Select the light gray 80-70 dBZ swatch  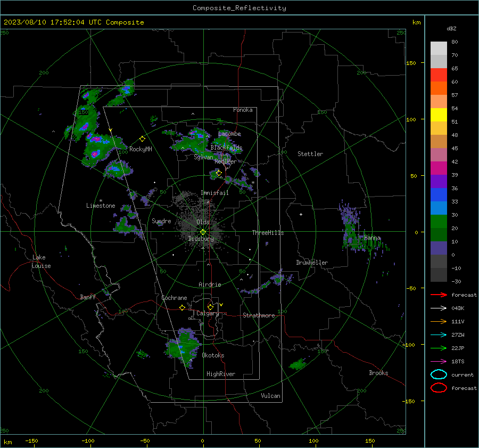pos(439,48)
